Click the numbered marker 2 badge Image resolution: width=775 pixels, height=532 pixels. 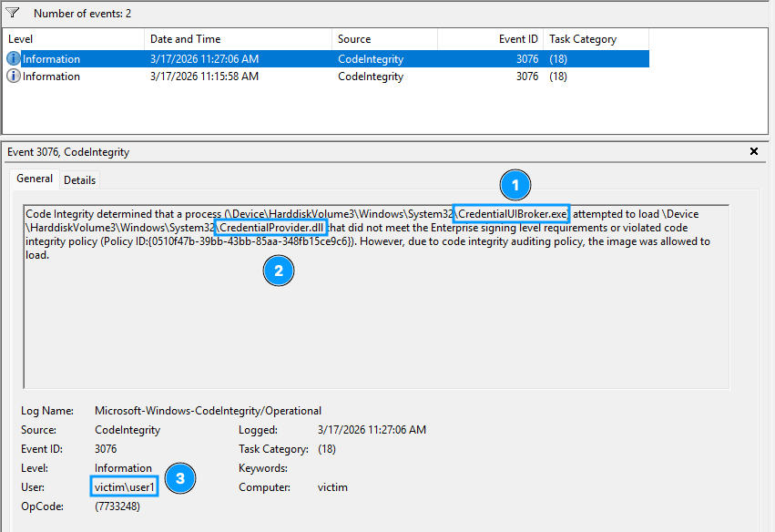279,270
